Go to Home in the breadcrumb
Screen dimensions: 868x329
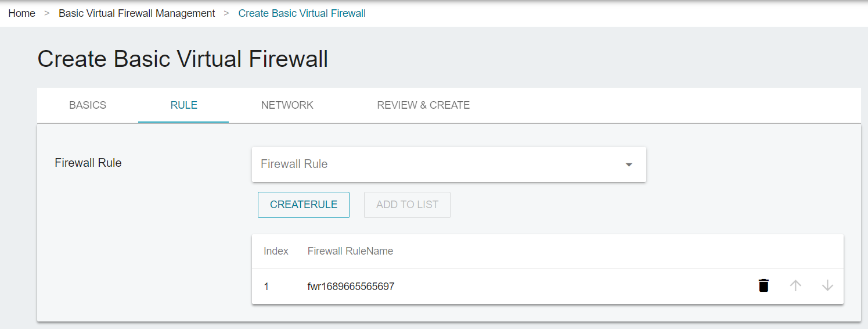(21, 13)
